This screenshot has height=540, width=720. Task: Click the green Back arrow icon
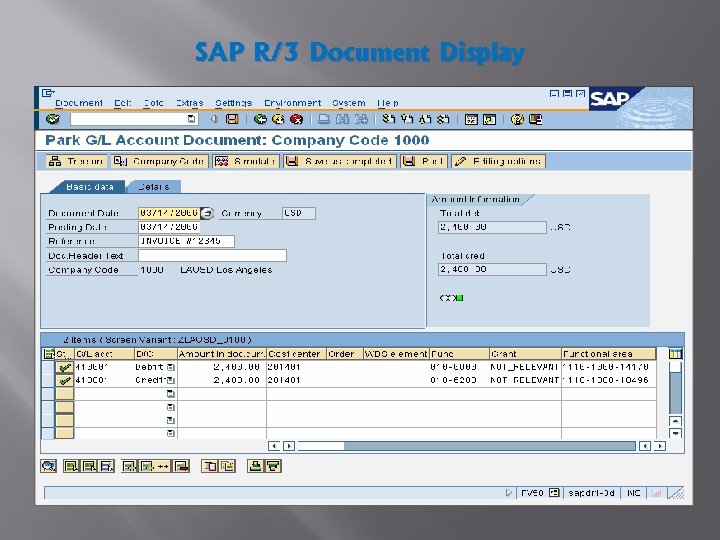point(260,119)
